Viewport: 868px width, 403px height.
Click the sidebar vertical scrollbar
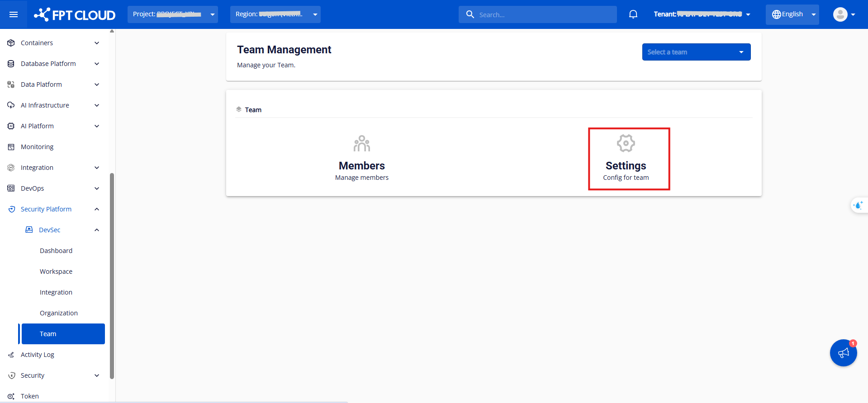(x=112, y=276)
